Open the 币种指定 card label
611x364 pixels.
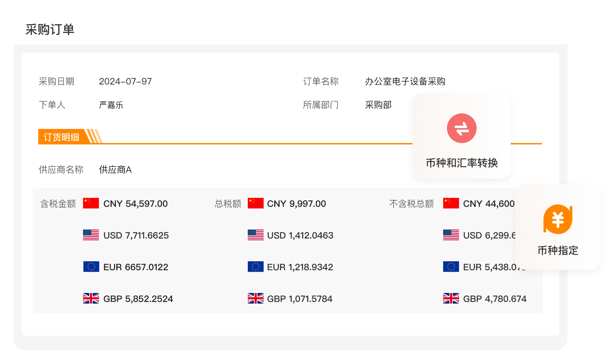(558, 250)
